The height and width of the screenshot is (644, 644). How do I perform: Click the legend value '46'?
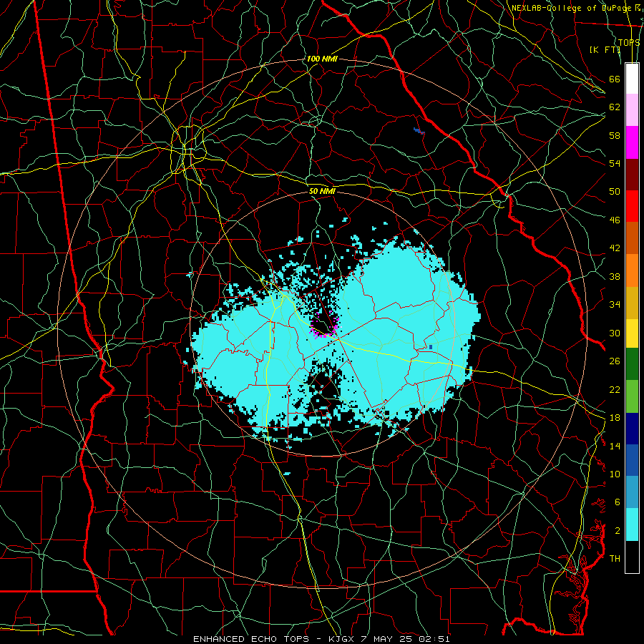point(615,220)
